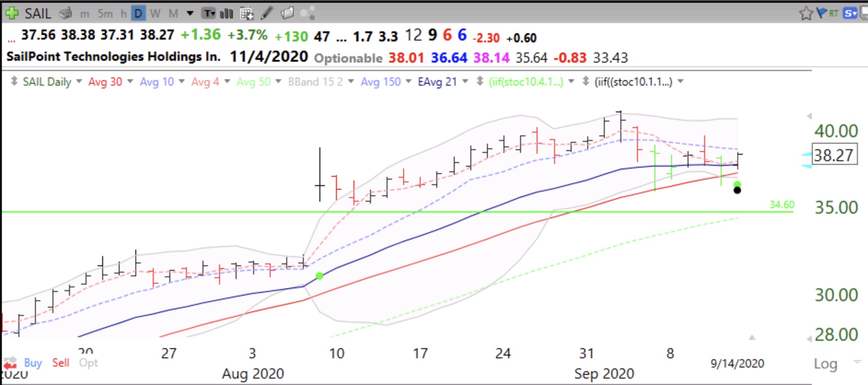Click the SAIL ticker symbol box

[38, 13]
